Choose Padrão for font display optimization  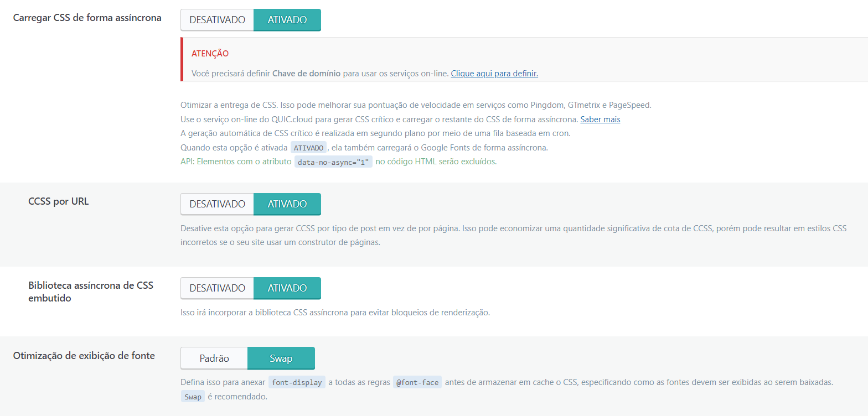tap(214, 358)
